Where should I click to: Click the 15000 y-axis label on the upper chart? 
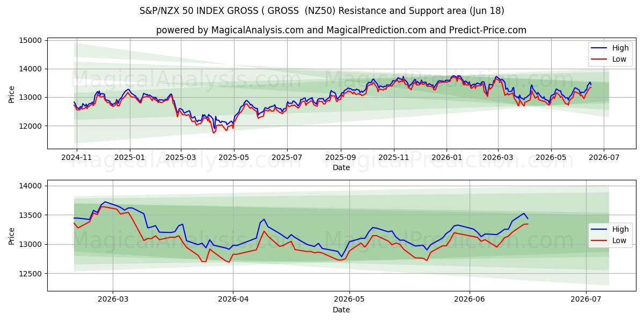pos(31,41)
